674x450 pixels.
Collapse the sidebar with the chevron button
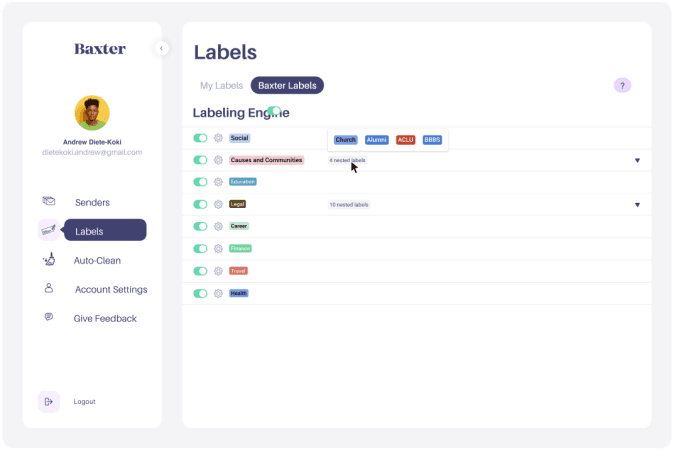coord(162,48)
